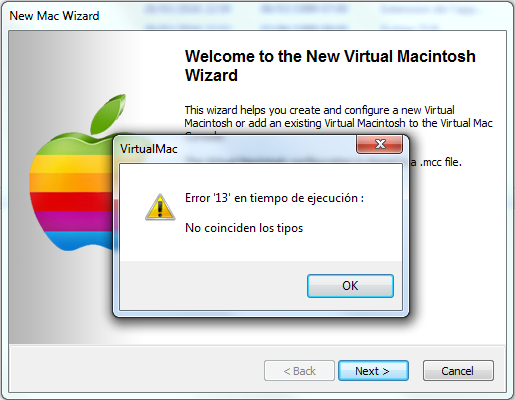Click the Error '13' en tiempo de ejecución text
Screen dimensions: 515x400
click(x=274, y=198)
